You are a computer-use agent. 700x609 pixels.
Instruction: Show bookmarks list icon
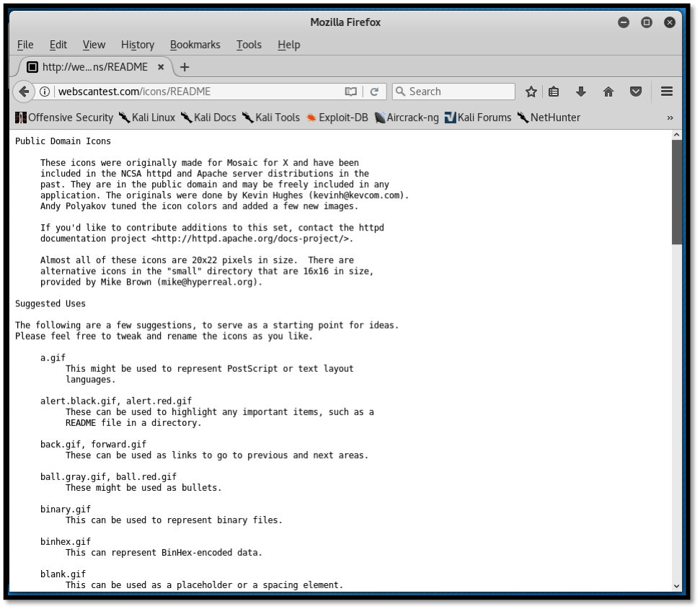pos(554,92)
